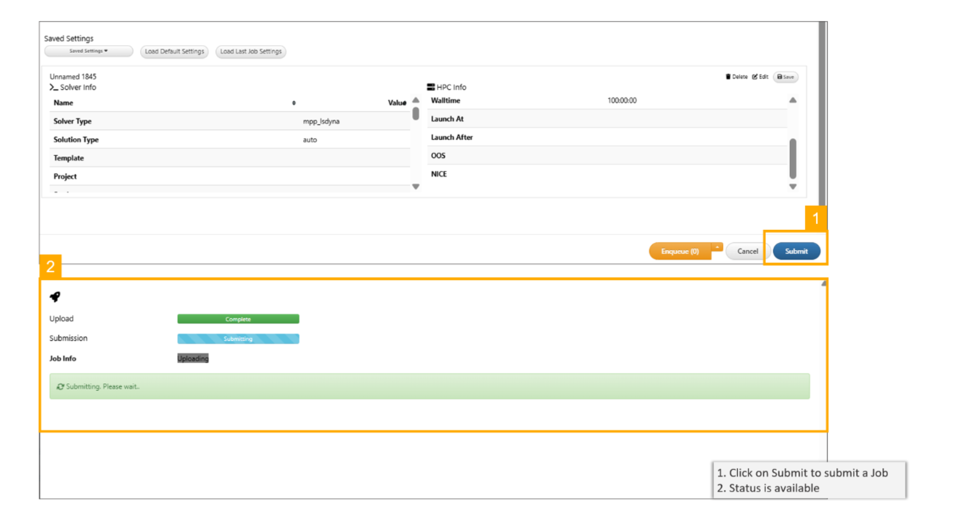Delete the Unnamed 1845 setting
980x519 pixels.
pos(737,77)
